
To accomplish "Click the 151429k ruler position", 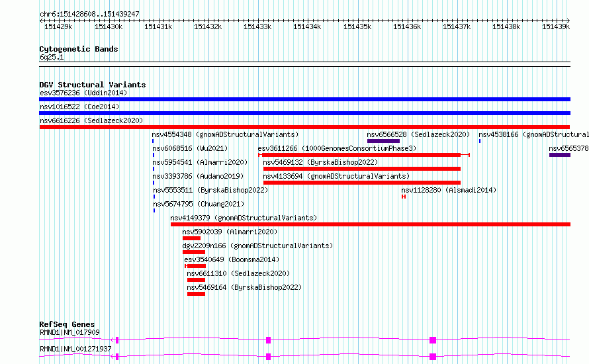I will pos(58,26).
